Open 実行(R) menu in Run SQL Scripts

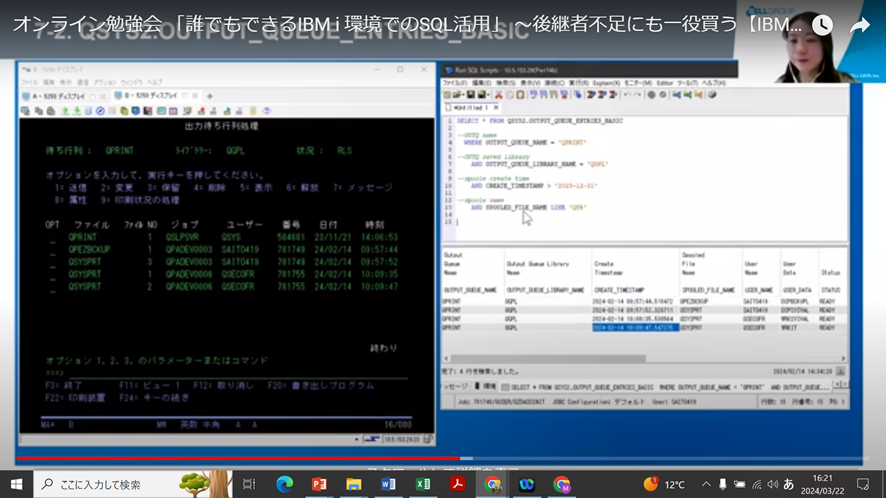579,83
